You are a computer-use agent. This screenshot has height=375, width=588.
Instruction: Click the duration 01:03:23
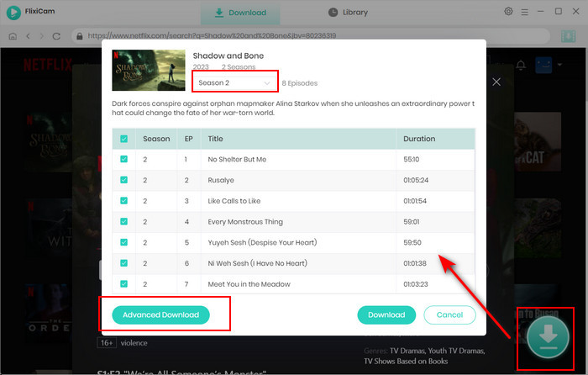[416, 284]
